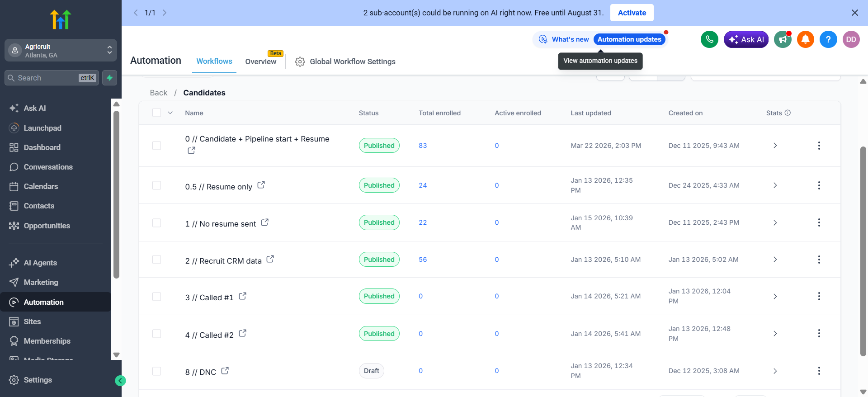Click the Stats info icon in header
The image size is (868, 397).
click(788, 113)
